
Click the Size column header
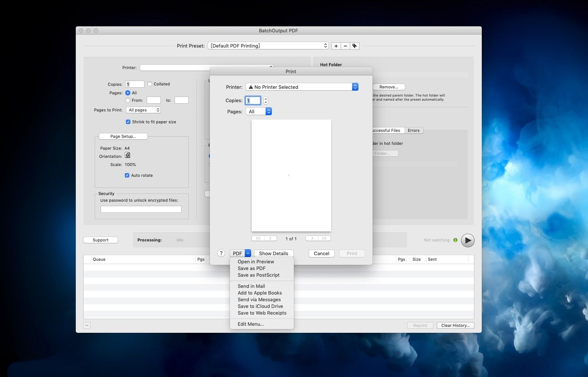(416, 259)
